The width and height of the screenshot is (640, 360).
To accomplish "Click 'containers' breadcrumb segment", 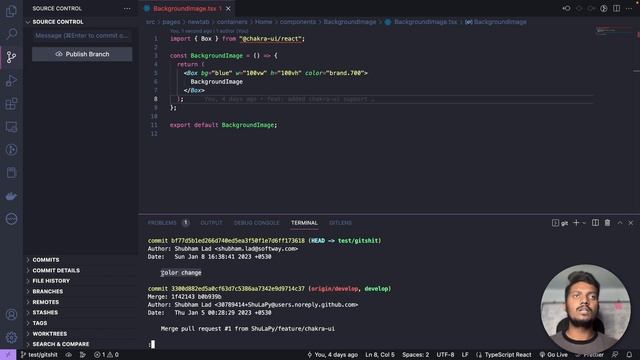I will click(232, 22).
